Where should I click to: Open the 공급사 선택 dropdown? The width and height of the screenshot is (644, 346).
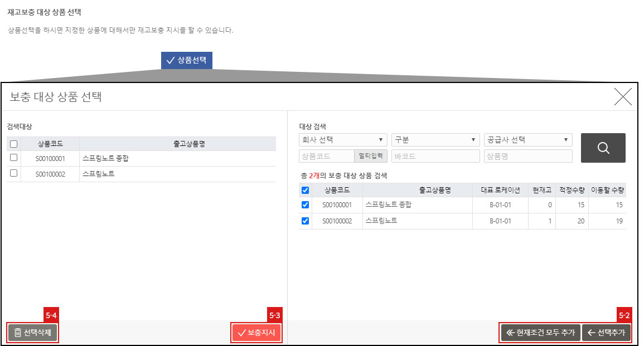pos(527,139)
